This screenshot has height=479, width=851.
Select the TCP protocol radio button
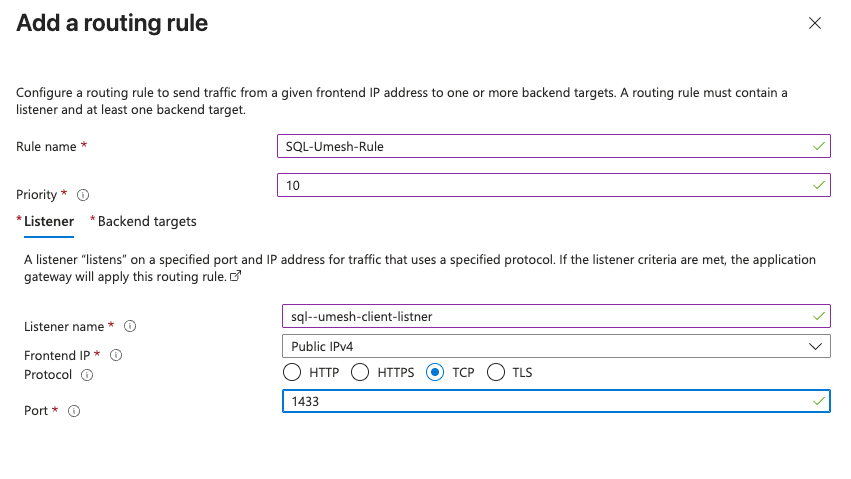click(435, 373)
